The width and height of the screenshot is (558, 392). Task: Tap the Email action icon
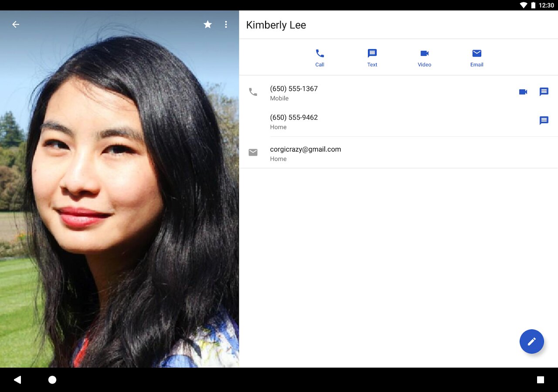point(476,57)
